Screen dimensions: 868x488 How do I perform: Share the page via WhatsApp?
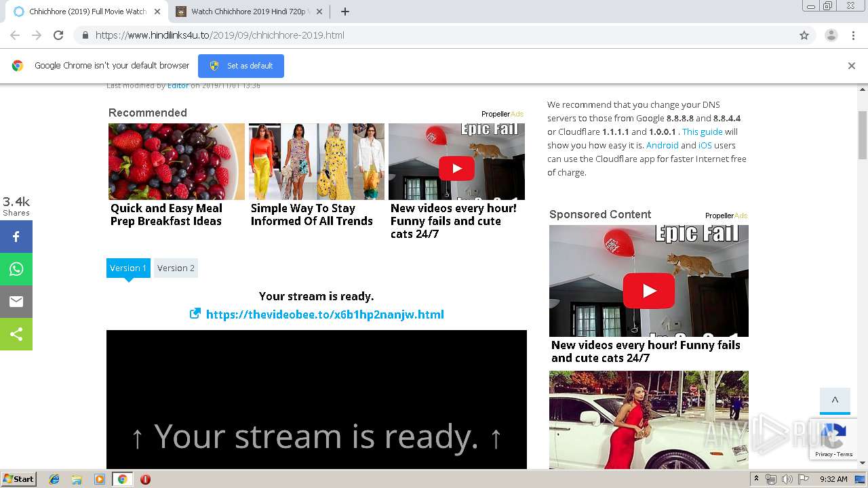pyautogui.click(x=16, y=269)
